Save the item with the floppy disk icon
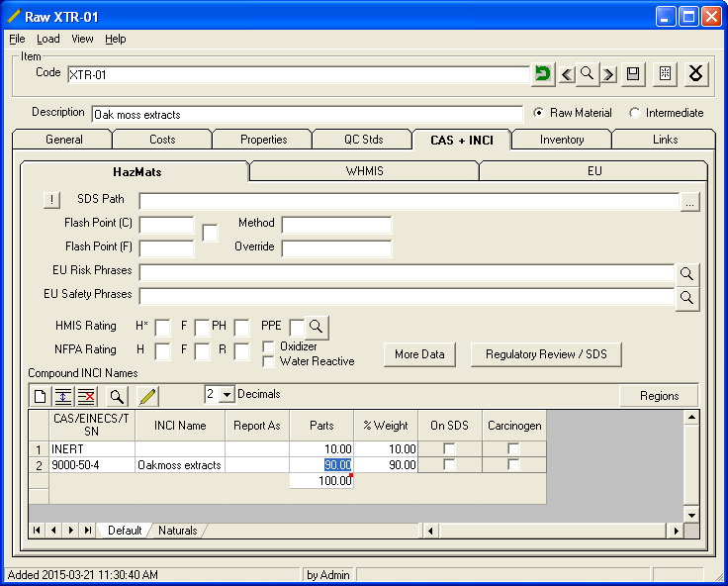Screen dimensions: 728x586 tap(633, 73)
